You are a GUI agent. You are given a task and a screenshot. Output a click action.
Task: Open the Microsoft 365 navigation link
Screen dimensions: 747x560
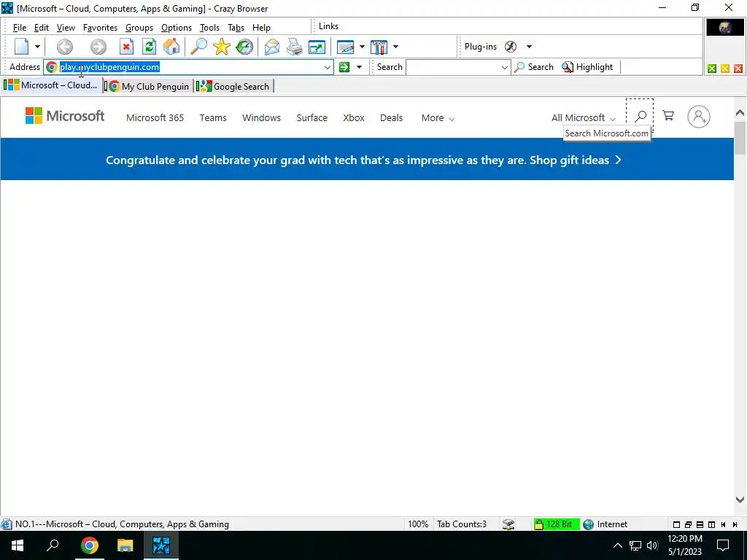[x=155, y=117]
